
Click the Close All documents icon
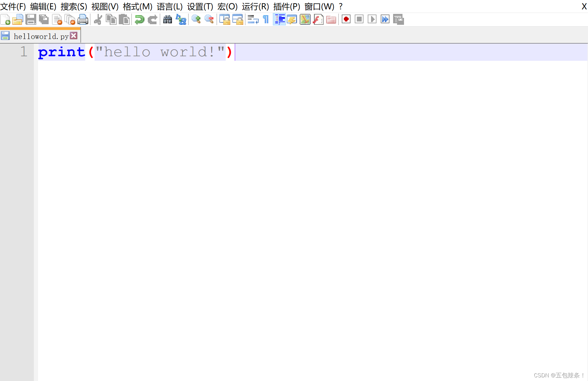tap(70, 20)
